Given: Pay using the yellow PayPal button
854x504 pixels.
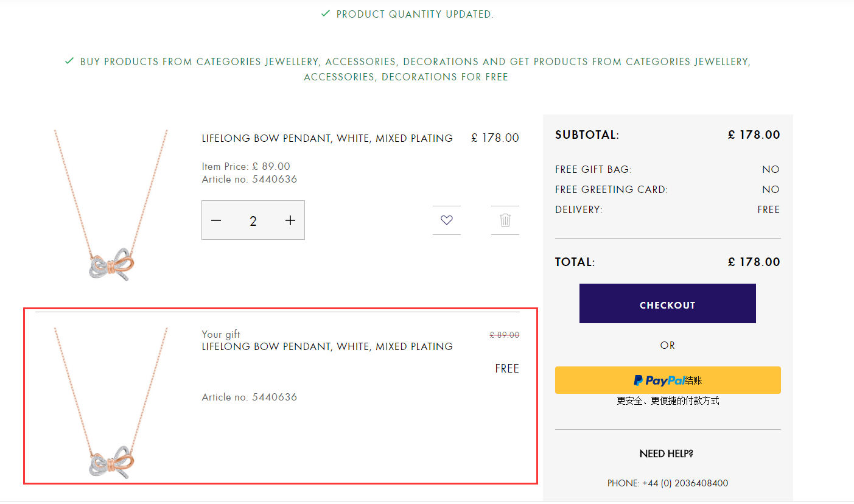Looking at the screenshot, I should [668, 380].
